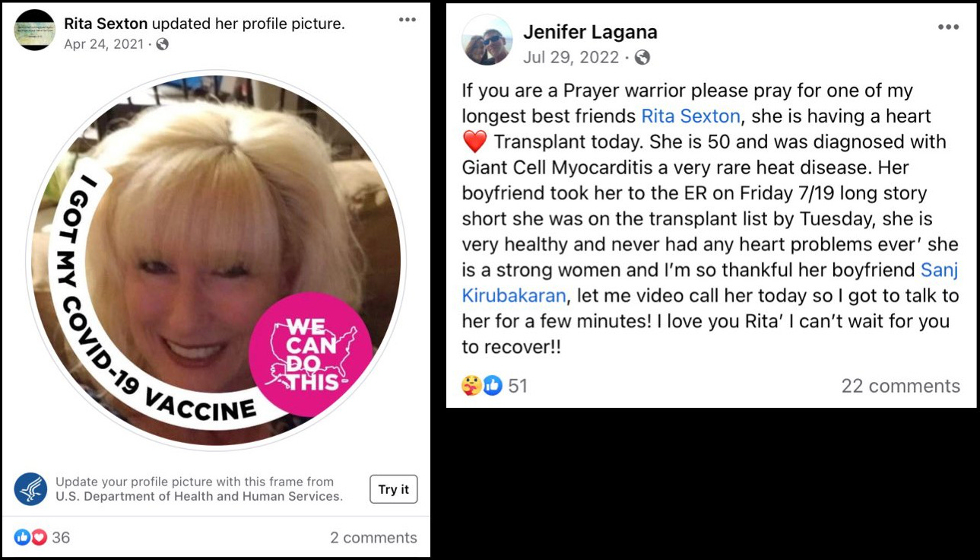Screen dimensions: 980x560
Task: Click Jenifer Lagana's profile avatar
Action: pos(487,40)
